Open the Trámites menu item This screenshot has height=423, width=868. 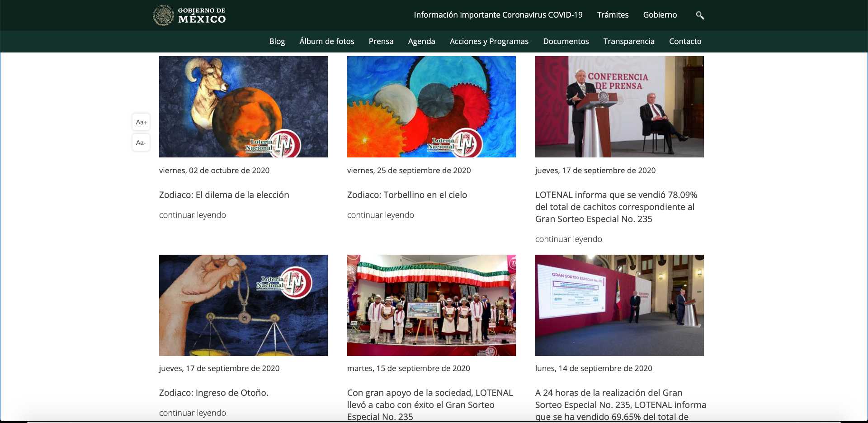click(613, 15)
